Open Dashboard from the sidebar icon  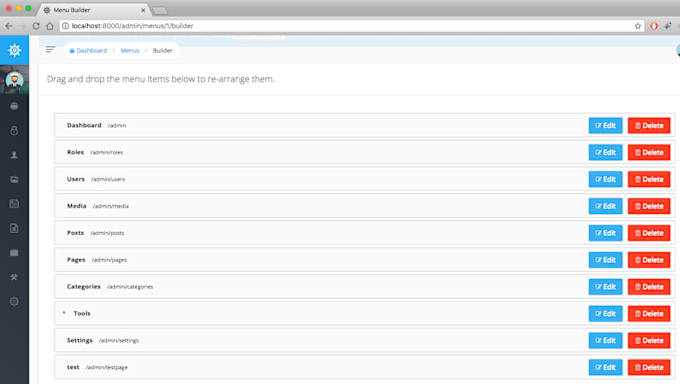coord(14,106)
